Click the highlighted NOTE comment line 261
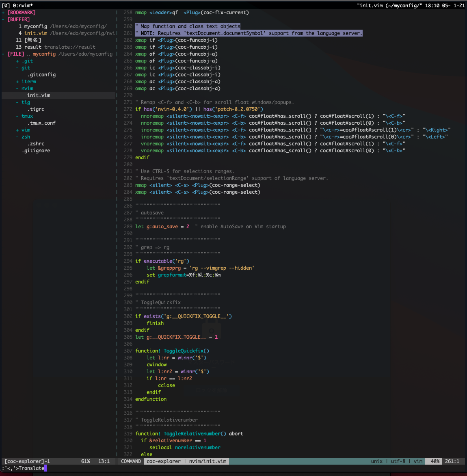Viewport: 467px width, 476px height. (x=249, y=33)
